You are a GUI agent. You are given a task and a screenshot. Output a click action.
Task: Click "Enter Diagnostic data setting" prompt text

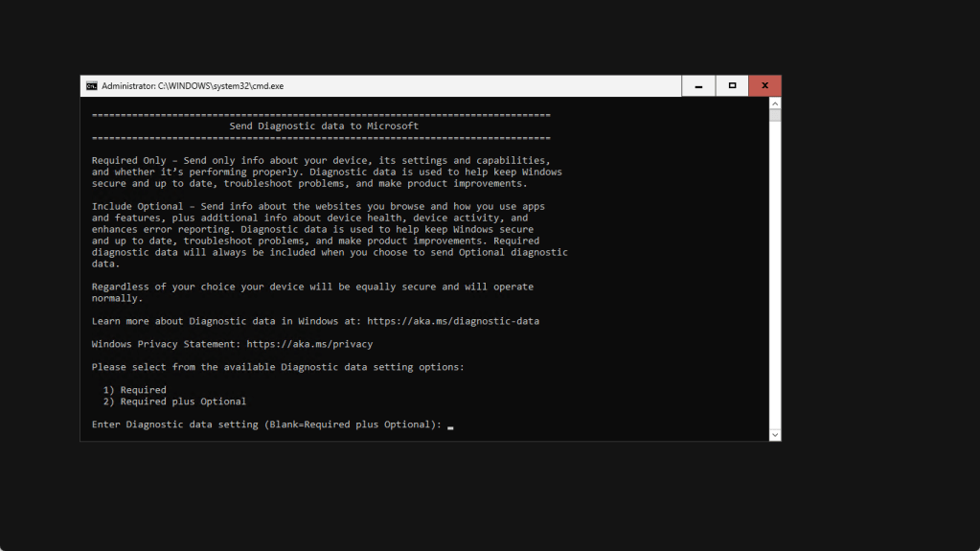tap(174, 425)
